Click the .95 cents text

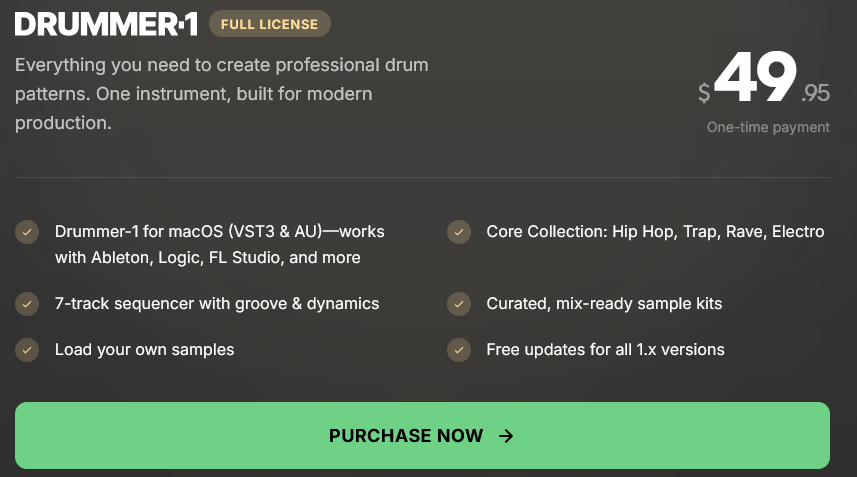click(815, 93)
